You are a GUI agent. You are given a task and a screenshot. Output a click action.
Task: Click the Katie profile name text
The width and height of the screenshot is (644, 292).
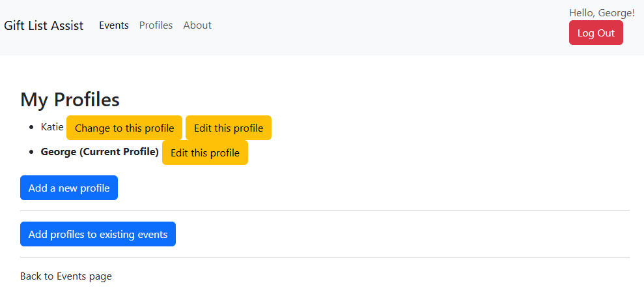(52, 126)
